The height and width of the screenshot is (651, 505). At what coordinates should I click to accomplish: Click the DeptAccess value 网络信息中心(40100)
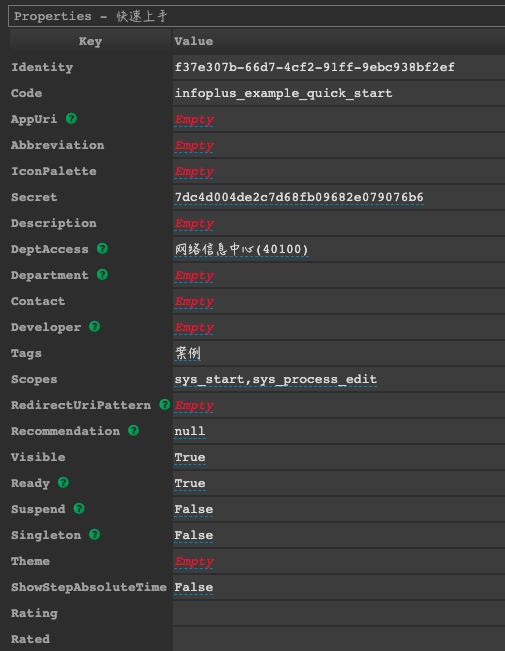(x=241, y=249)
